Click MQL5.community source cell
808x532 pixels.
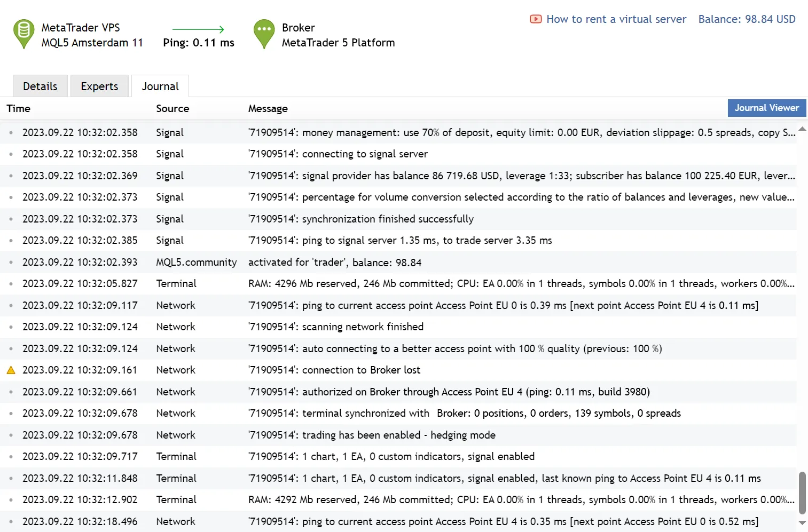[197, 262]
